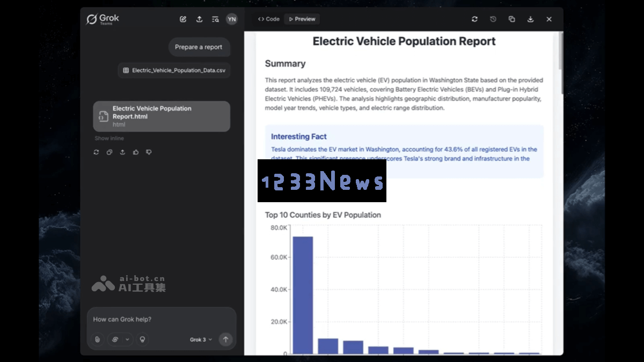This screenshot has height=362, width=644.
Task: Open the Grok 3 model selector
Action: [201, 339]
